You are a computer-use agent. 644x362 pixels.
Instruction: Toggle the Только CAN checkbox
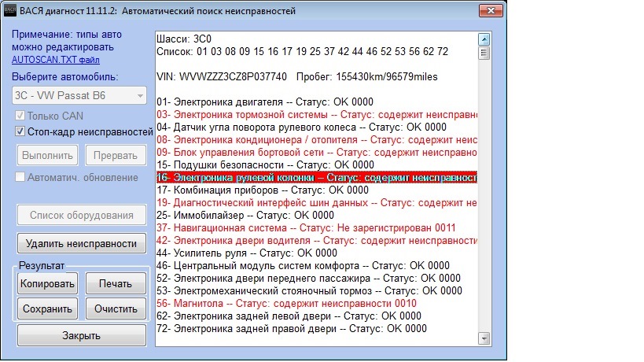20,116
